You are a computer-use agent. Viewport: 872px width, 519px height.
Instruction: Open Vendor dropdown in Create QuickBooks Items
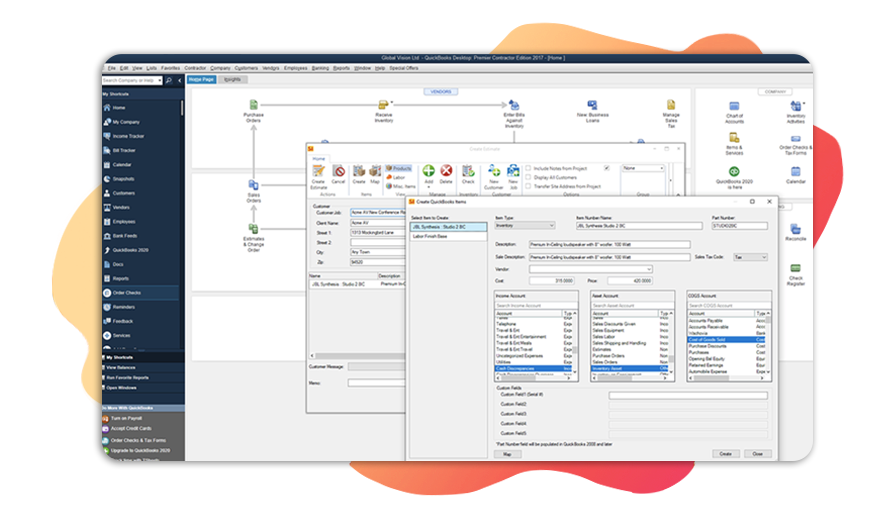(x=590, y=269)
